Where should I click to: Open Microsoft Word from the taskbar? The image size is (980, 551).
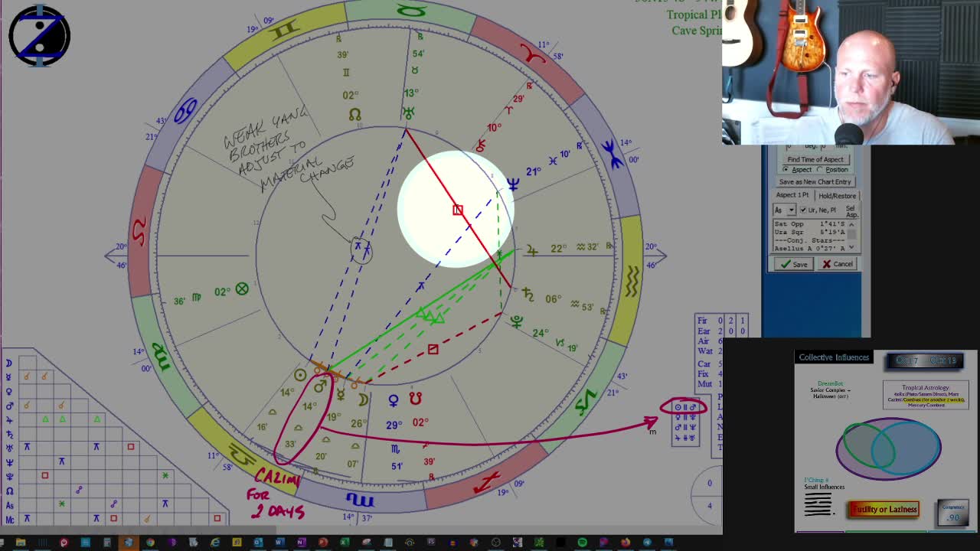pos(279,543)
